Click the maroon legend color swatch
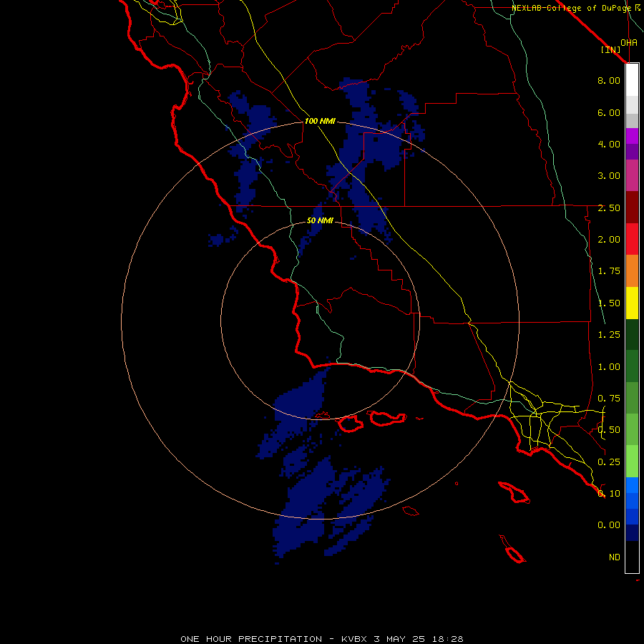The width and height of the screenshot is (644, 644). pyautogui.click(x=632, y=208)
